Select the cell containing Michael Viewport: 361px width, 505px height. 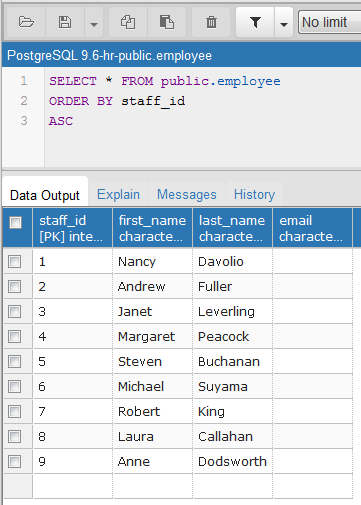[x=152, y=386]
